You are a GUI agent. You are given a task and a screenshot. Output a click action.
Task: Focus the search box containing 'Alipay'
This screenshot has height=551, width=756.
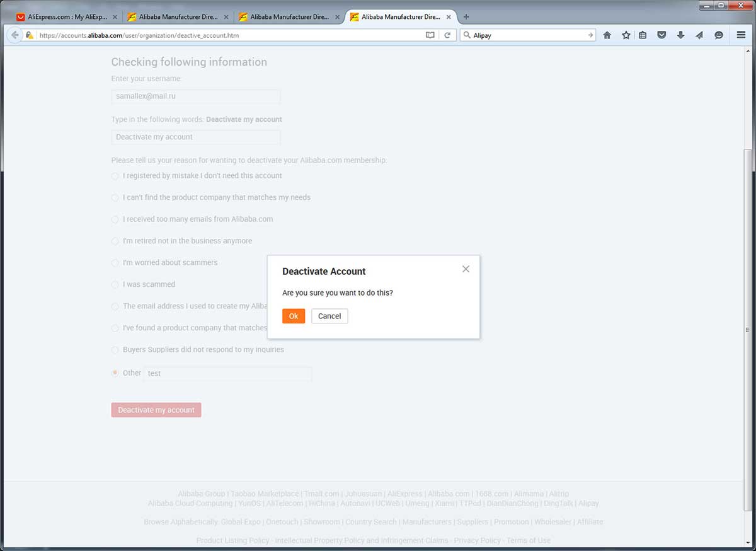tap(528, 35)
